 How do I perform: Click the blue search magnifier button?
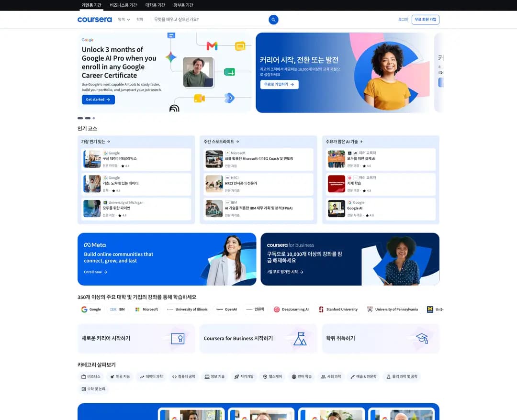(273, 20)
